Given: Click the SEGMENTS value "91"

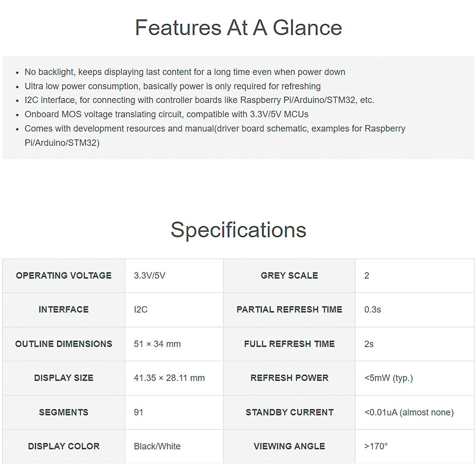Looking at the screenshot, I should click(x=138, y=413).
